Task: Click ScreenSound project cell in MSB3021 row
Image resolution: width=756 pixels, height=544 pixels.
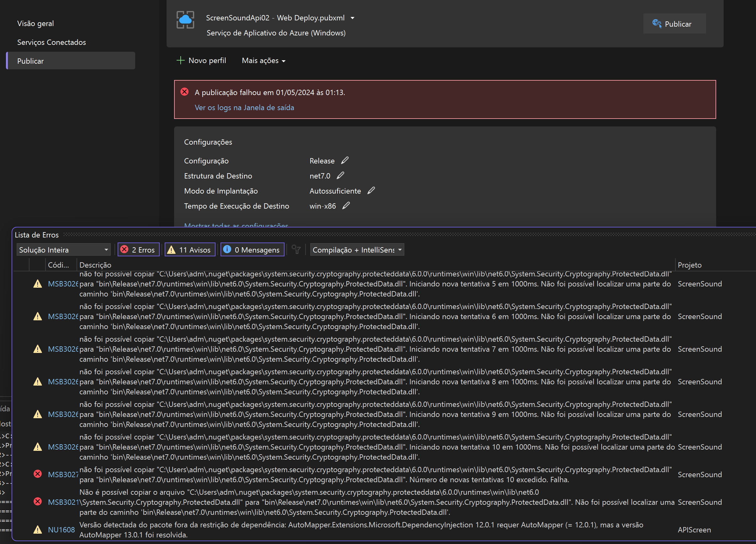Action: [700, 502]
